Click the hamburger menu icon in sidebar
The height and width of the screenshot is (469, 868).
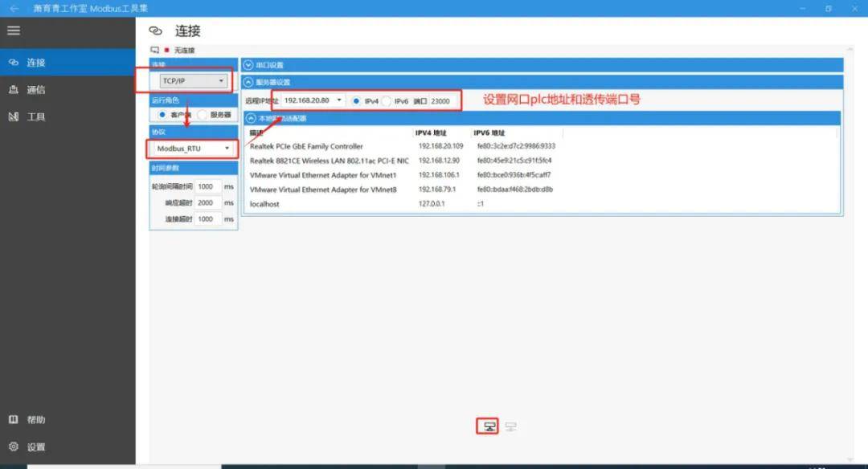coord(14,31)
